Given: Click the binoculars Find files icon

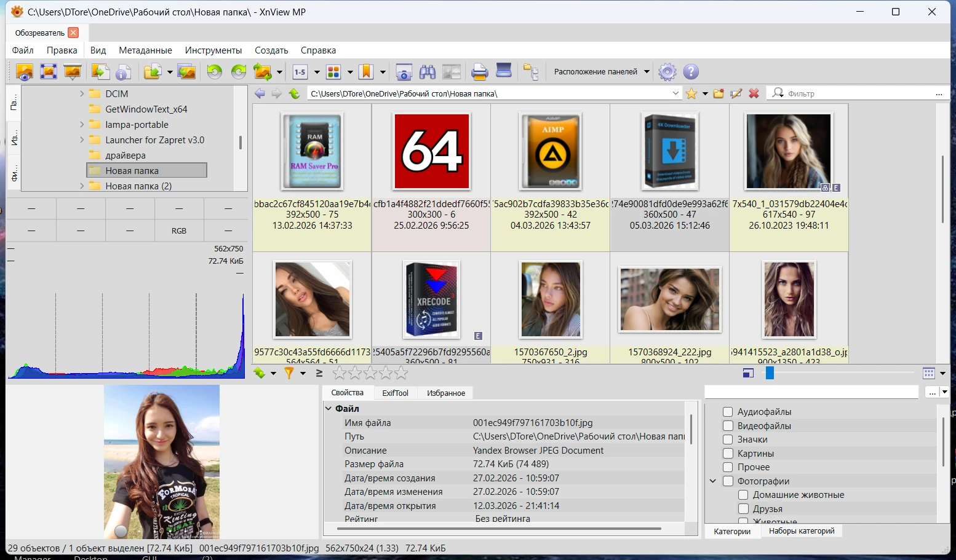Looking at the screenshot, I should tap(428, 72).
